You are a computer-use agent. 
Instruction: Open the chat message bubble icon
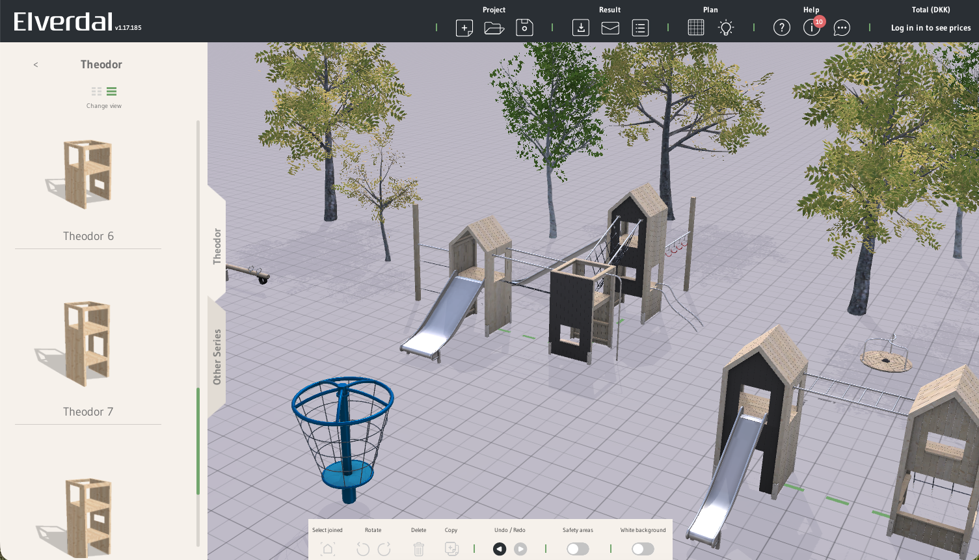[842, 28]
